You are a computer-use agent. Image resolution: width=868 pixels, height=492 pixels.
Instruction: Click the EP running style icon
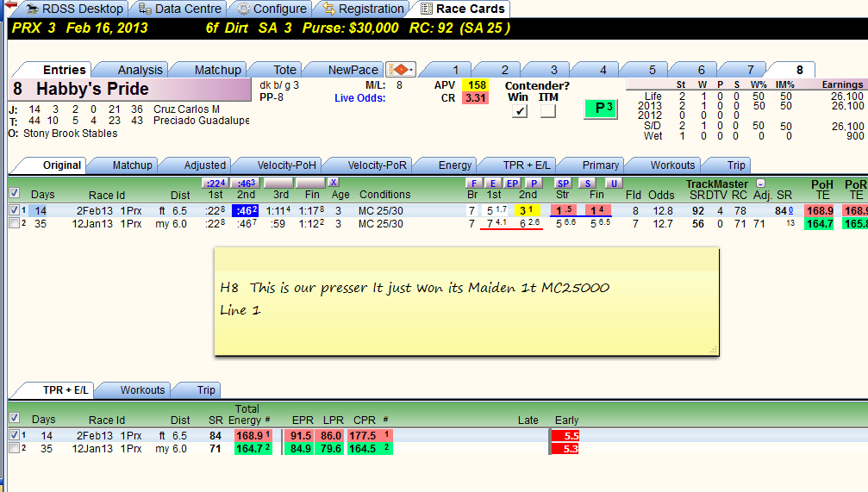coord(513,184)
